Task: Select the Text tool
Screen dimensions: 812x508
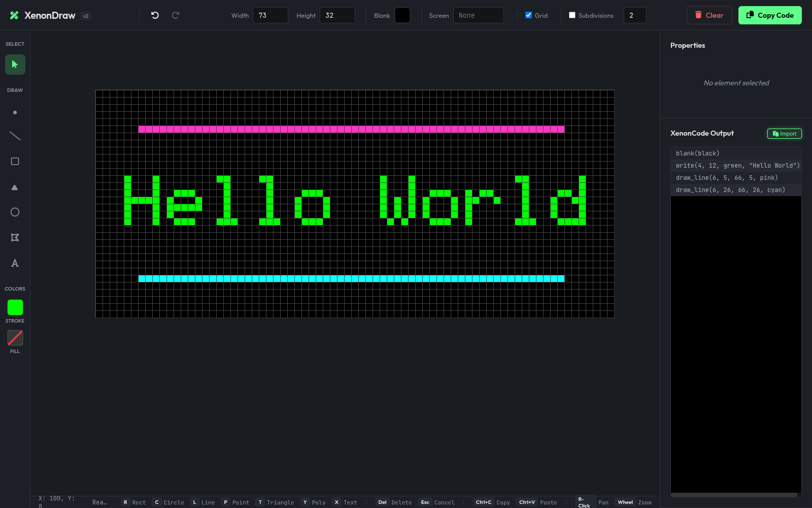Action: 15,263
